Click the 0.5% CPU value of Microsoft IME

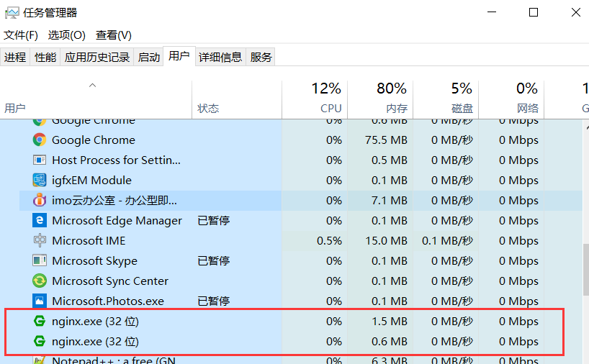click(329, 240)
